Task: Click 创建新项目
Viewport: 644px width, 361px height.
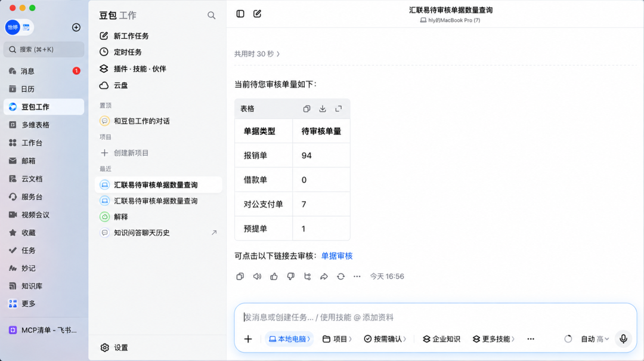Action: (x=159, y=153)
